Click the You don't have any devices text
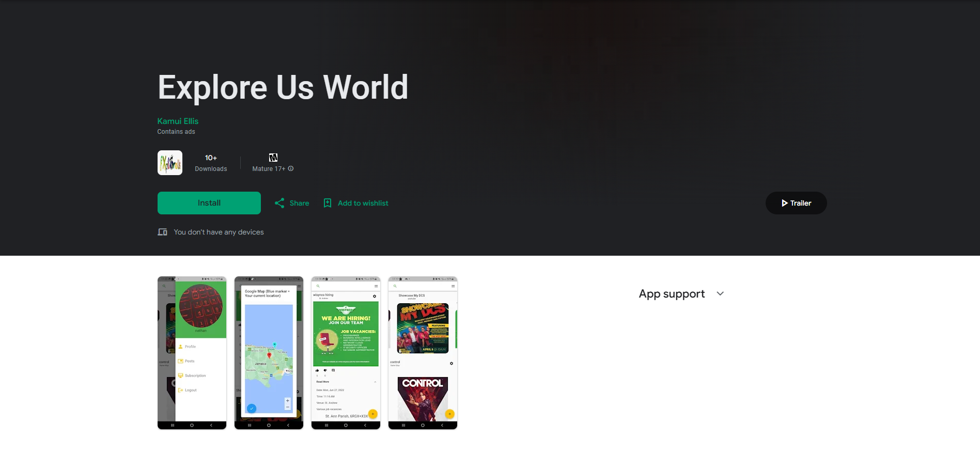This screenshot has height=452, width=980. (x=219, y=232)
